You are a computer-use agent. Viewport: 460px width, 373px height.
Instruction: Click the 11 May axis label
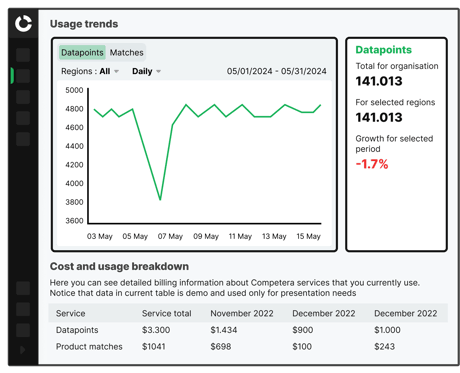(240, 236)
